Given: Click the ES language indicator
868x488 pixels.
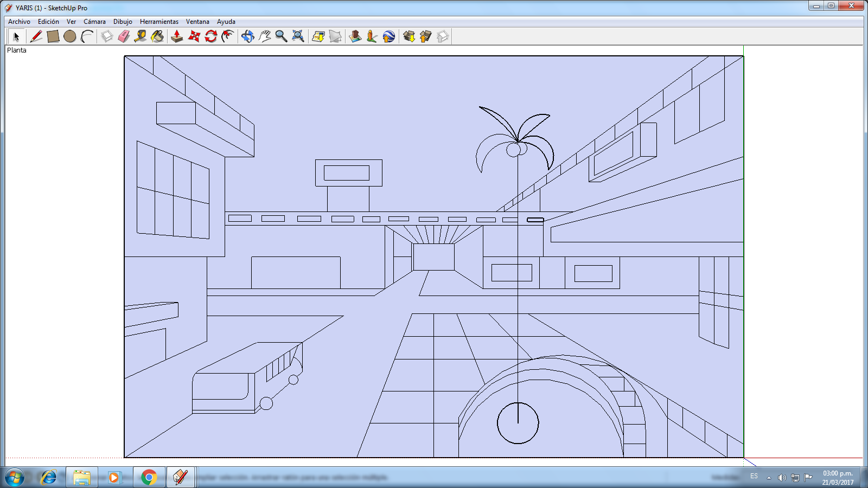Looking at the screenshot, I should [x=754, y=476].
